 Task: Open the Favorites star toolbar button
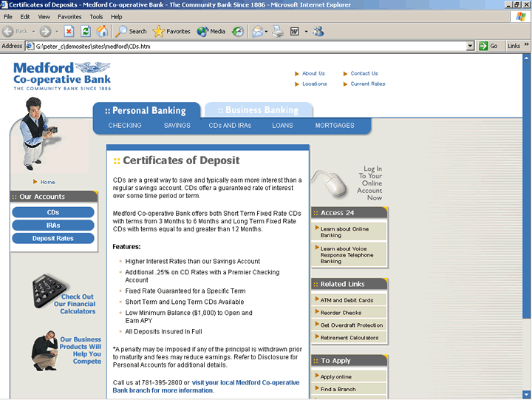(171, 32)
